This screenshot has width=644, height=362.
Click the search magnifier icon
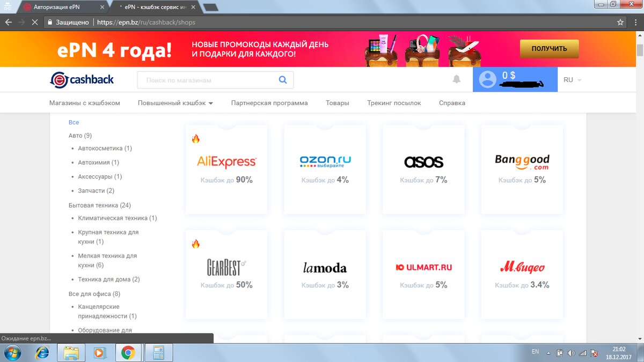click(283, 79)
